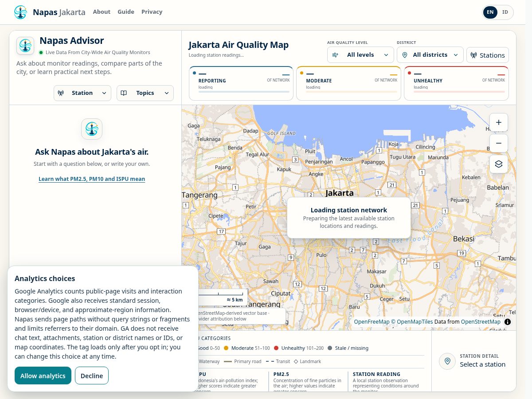Allow analytics in the consent popup
Viewport: 532px width, 399px height.
(x=43, y=376)
